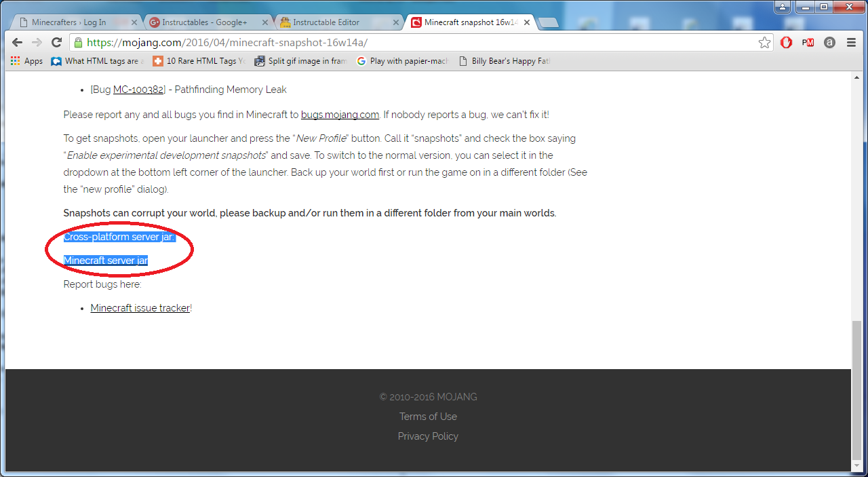Click the Minecraft server jar link

(x=106, y=261)
